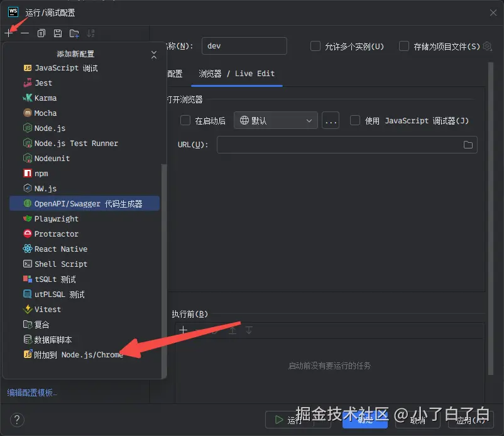Save configuration using the floppy disk icon
Viewport: 504px width, 436px height.
coord(58,33)
